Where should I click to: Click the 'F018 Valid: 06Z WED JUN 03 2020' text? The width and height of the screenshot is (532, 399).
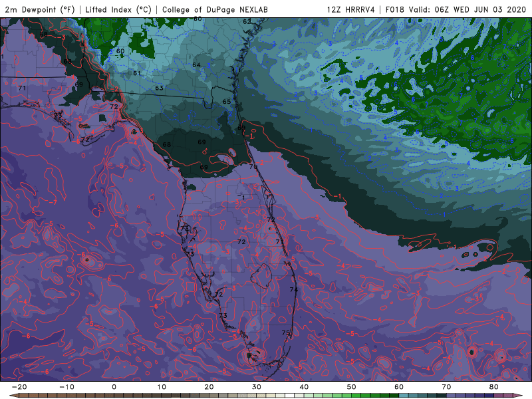tap(456, 9)
